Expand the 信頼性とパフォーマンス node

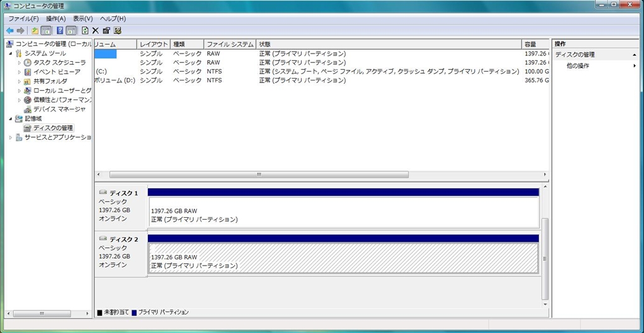tap(19, 100)
